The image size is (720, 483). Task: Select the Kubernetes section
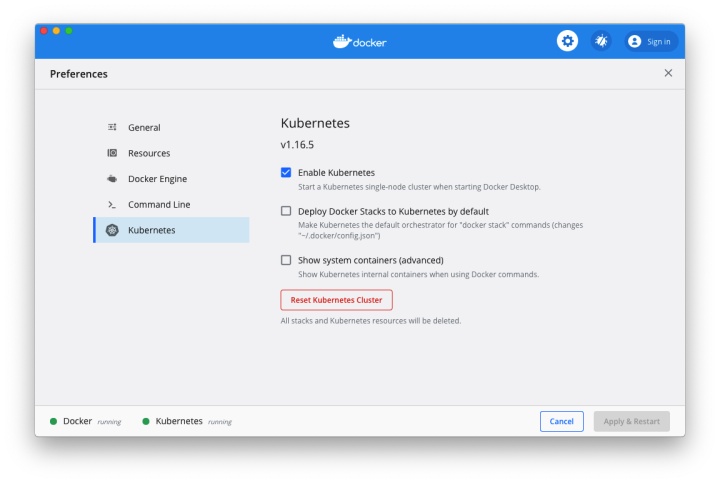click(171, 230)
